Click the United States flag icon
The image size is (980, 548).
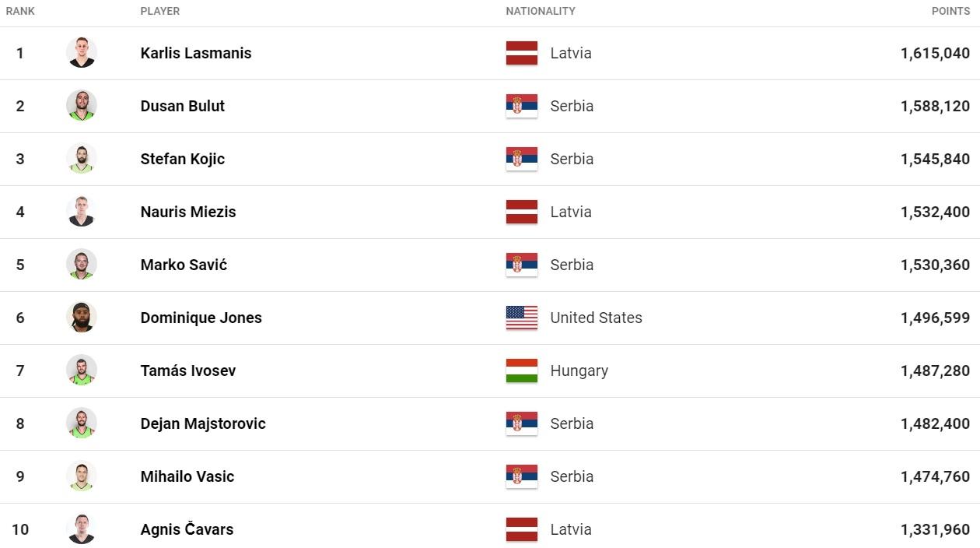pos(521,318)
